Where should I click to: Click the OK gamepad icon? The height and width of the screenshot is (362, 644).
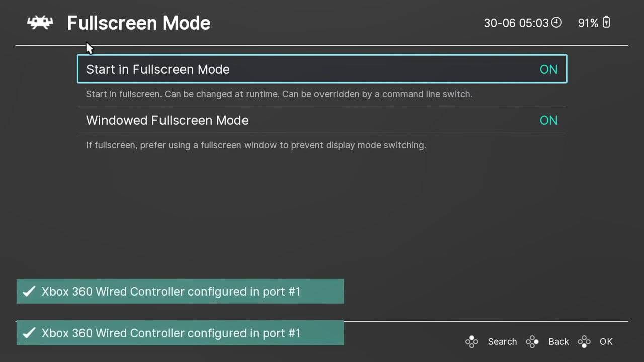(584, 341)
